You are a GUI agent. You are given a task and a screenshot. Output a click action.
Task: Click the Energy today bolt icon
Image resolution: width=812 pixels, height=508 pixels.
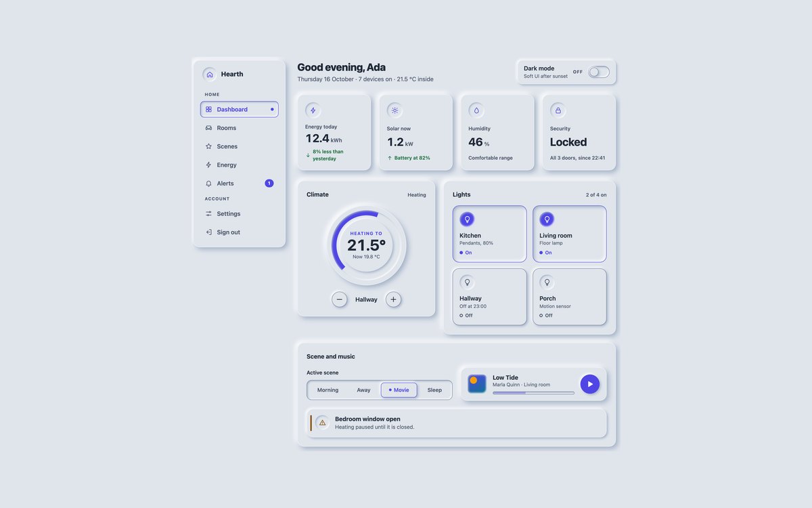click(313, 110)
